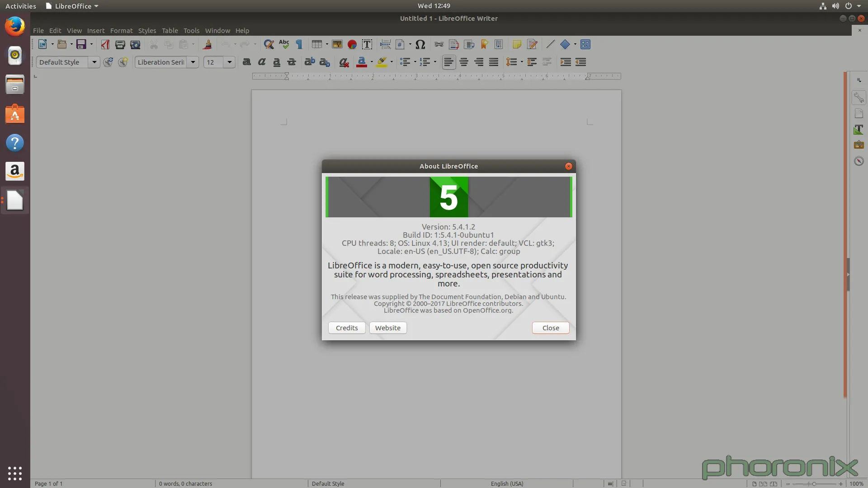Open a file with the folder icon
The image size is (868, 488).
(62, 44)
